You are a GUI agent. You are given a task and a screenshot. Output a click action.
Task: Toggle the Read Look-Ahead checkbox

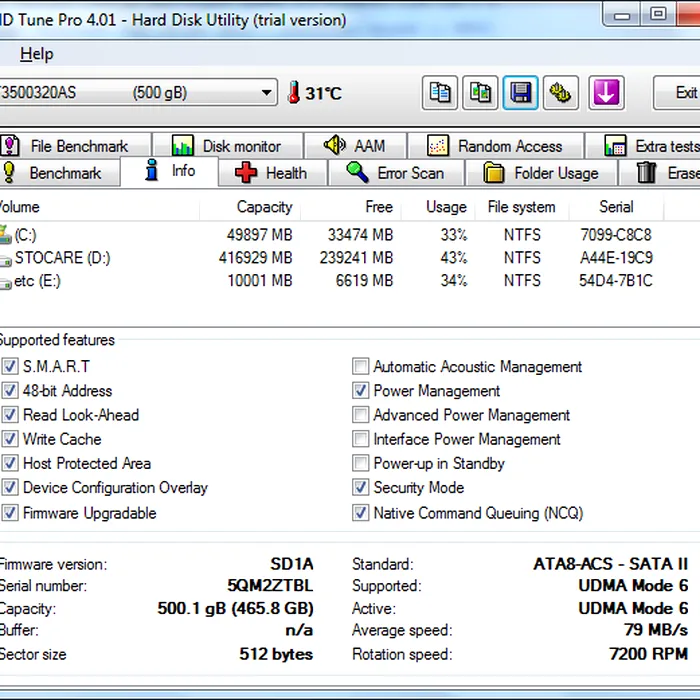(10, 415)
